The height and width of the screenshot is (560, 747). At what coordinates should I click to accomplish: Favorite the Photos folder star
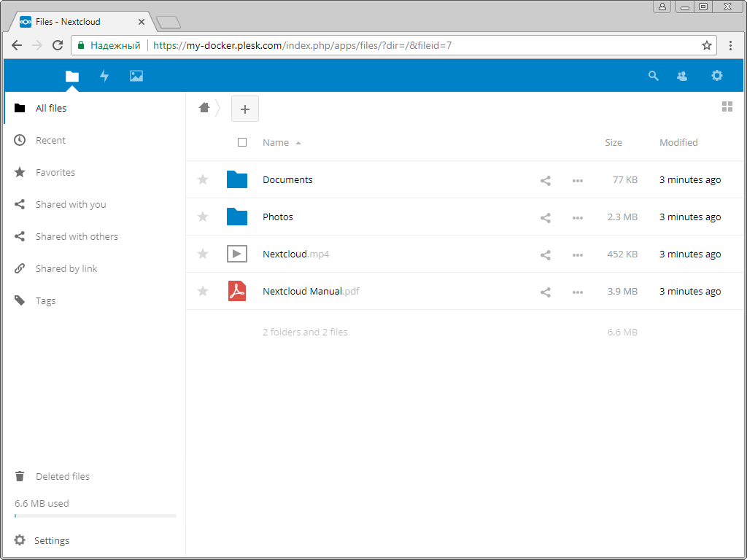coord(203,217)
